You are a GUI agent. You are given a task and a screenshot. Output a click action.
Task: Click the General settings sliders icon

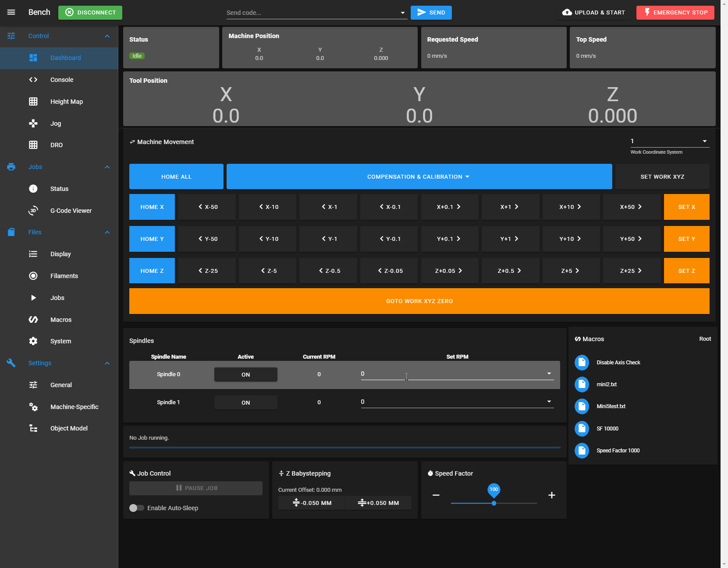[33, 385]
